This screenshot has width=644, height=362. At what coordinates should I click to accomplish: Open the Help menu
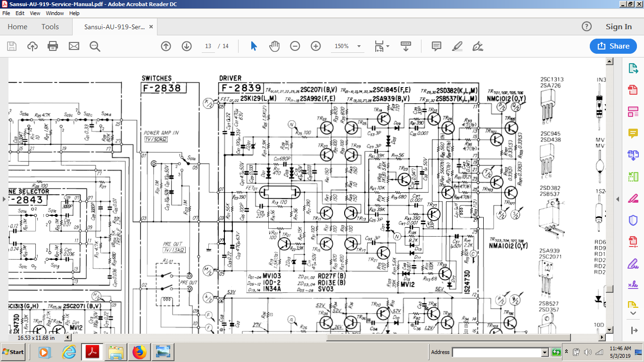pos(74,13)
